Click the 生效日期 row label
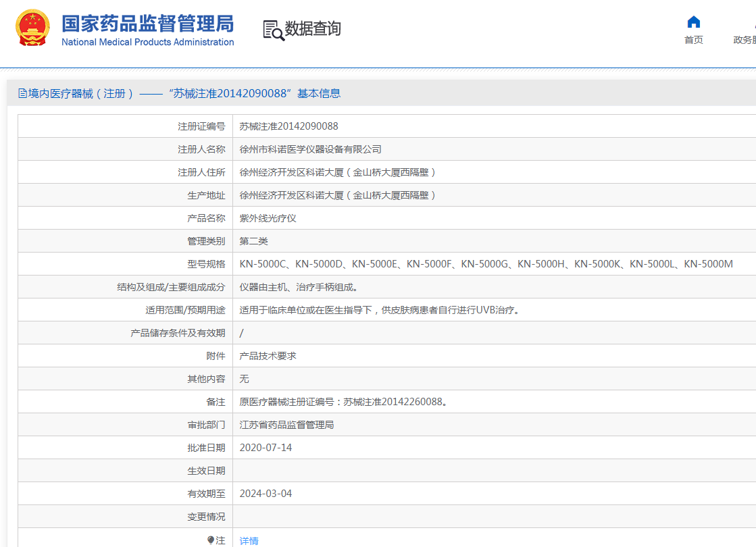 point(206,471)
